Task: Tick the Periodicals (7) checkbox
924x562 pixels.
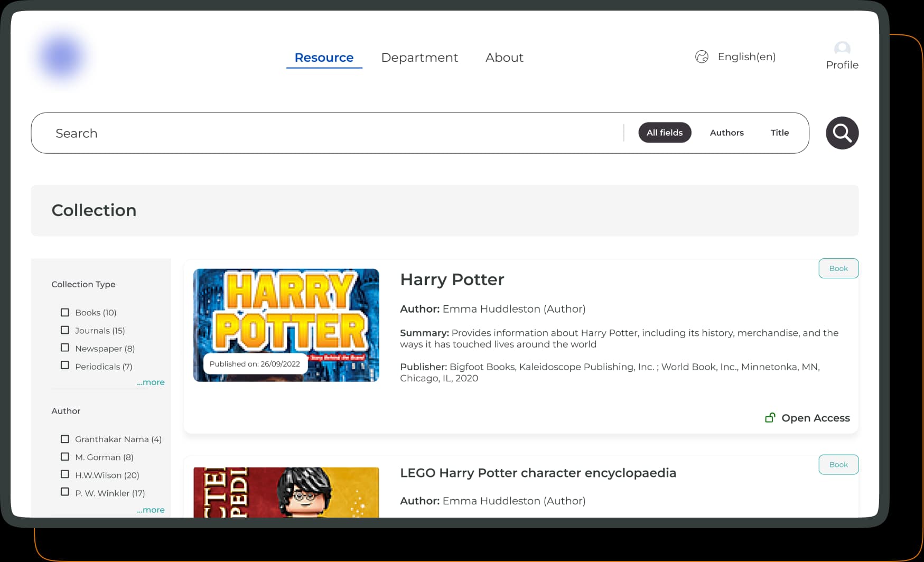Action: pyautogui.click(x=65, y=365)
